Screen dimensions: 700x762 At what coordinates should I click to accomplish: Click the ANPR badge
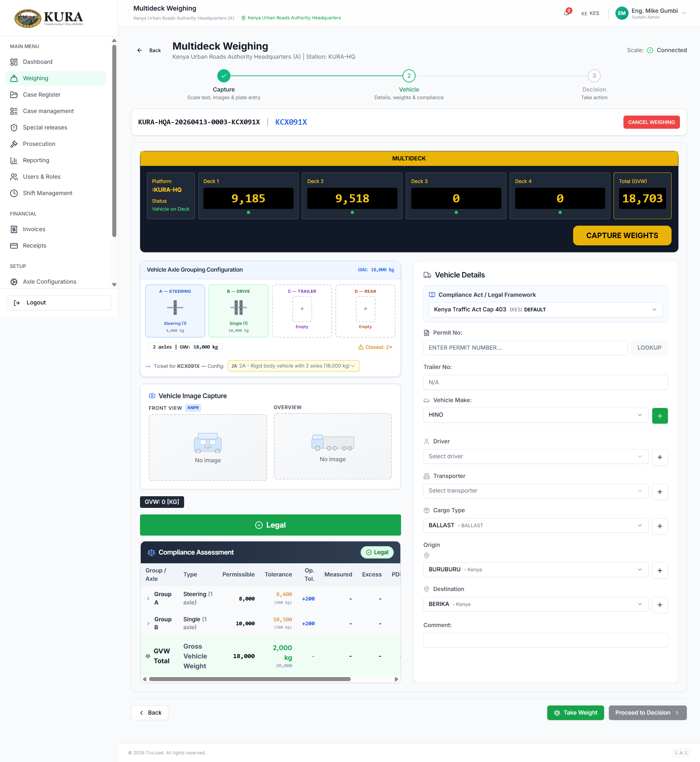tap(193, 408)
